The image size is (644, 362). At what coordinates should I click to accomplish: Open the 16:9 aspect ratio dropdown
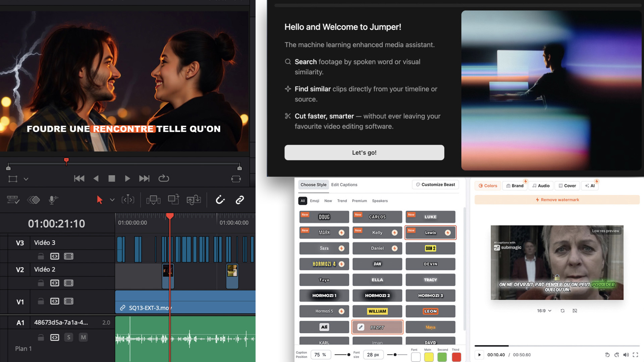point(544,311)
